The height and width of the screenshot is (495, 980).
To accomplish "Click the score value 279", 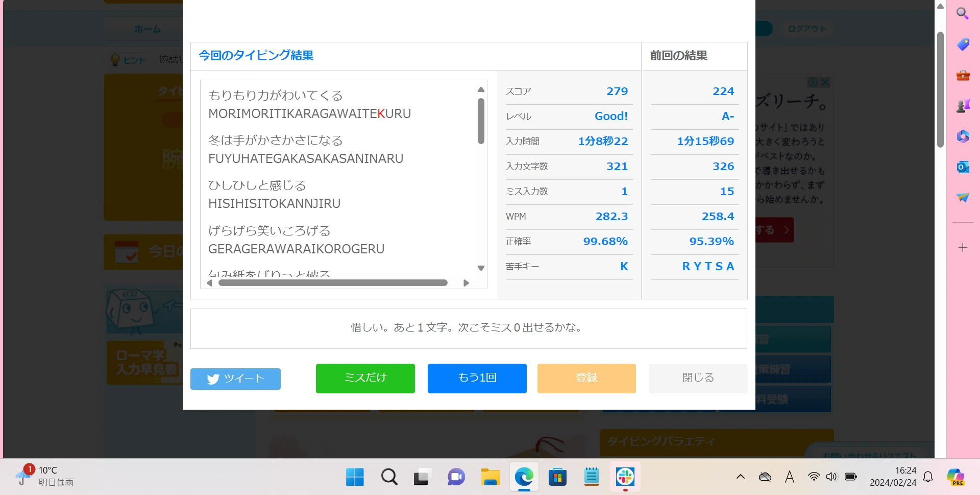I will click(x=617, y=91).
